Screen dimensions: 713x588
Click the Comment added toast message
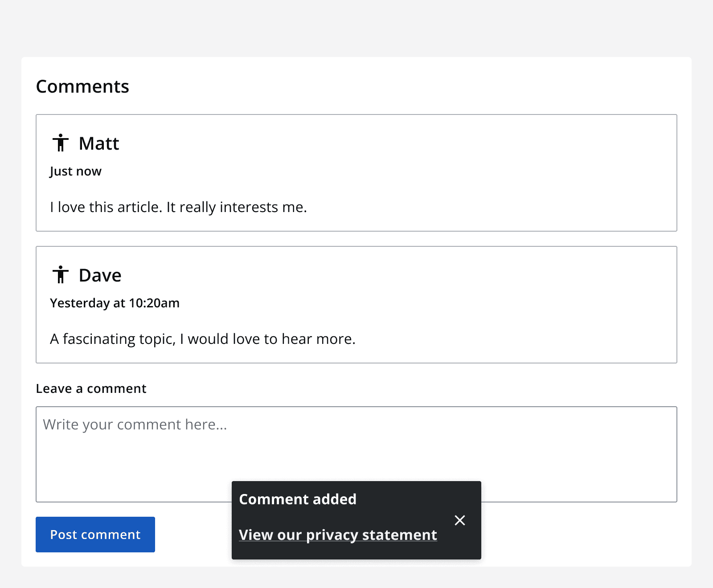(298, 499)
